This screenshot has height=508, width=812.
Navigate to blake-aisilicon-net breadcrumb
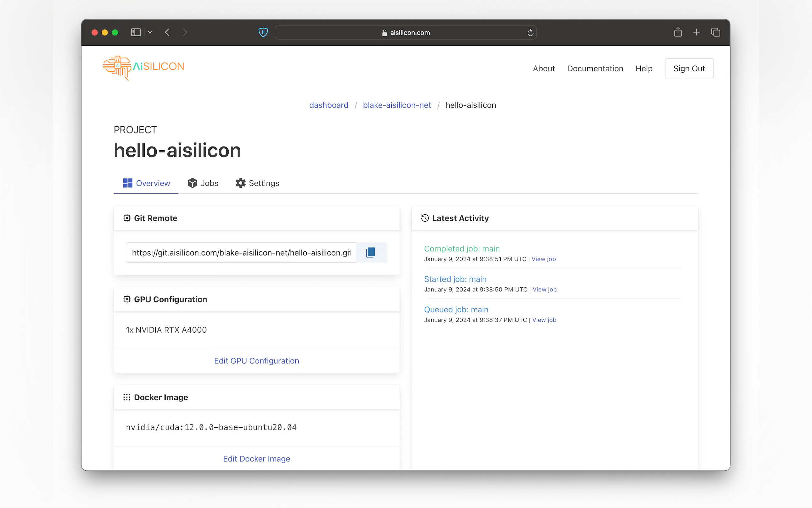coord(397,105)
